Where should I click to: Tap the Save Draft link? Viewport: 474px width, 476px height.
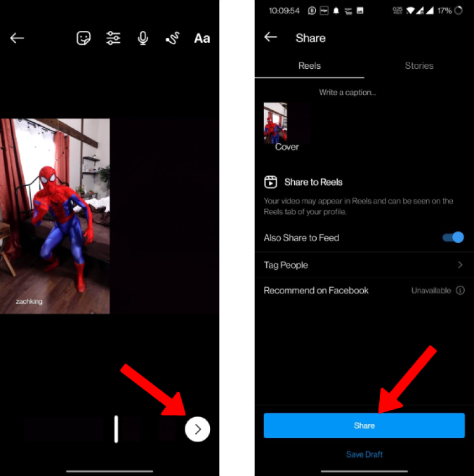[x=364, y=454]
